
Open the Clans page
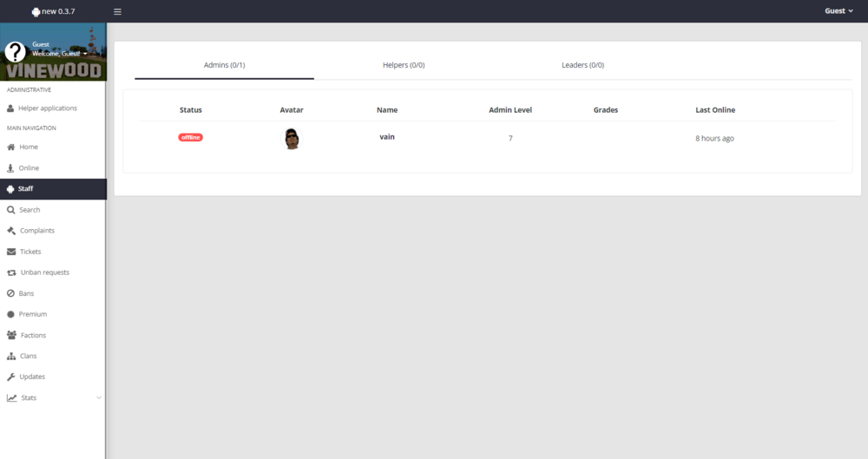pos(29,356)
